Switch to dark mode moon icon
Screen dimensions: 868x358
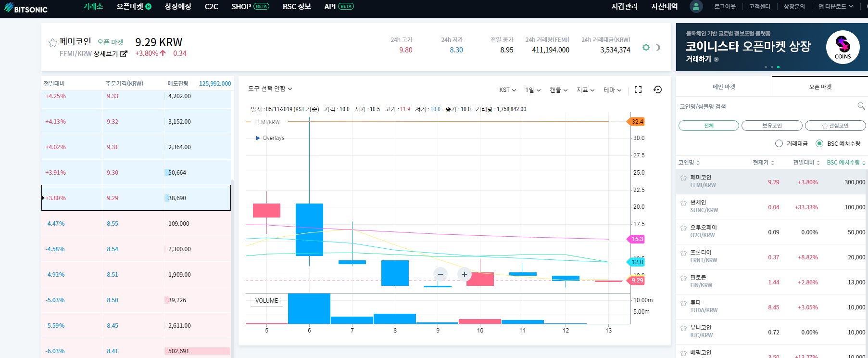[657, 47]
